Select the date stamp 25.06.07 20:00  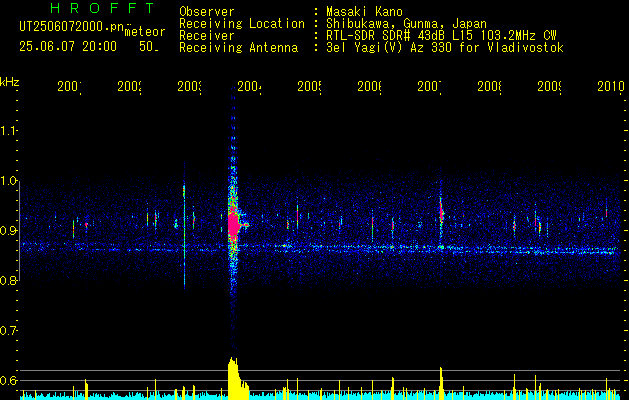click(x=68, y=47)
